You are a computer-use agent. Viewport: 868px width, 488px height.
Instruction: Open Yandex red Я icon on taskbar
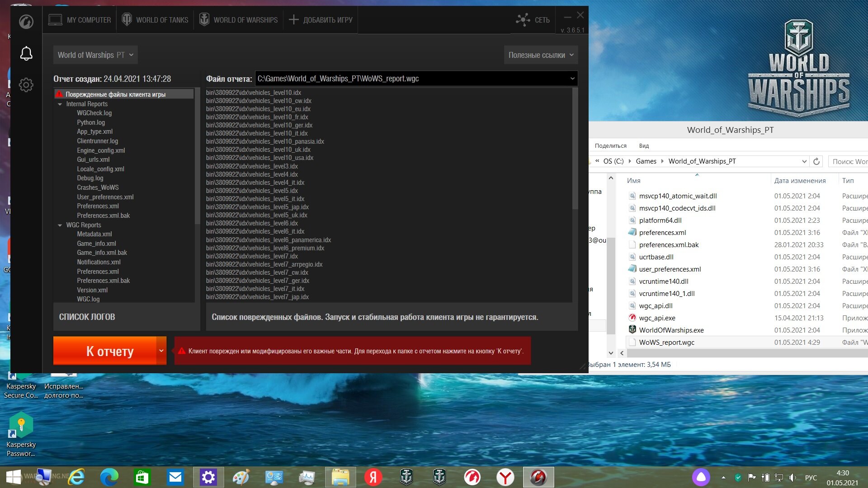coord(373,477)
